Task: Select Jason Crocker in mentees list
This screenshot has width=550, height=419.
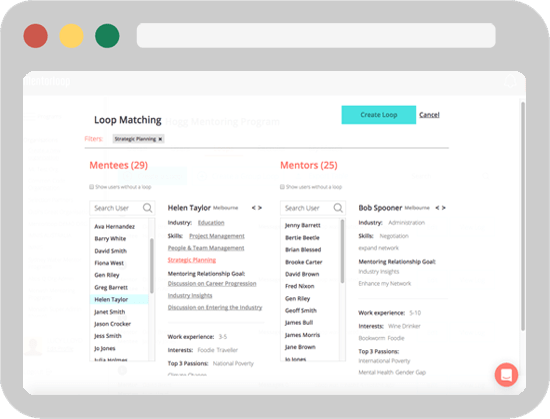Action: click(112, 324)
